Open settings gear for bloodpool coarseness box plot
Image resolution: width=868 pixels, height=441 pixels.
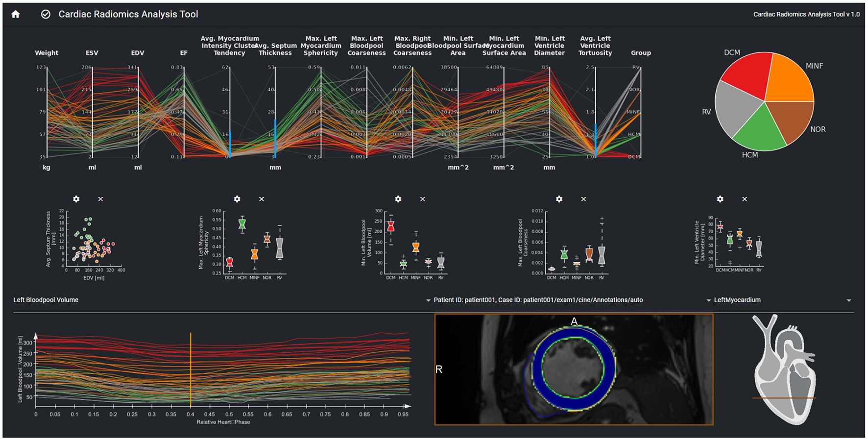point(559,199)
